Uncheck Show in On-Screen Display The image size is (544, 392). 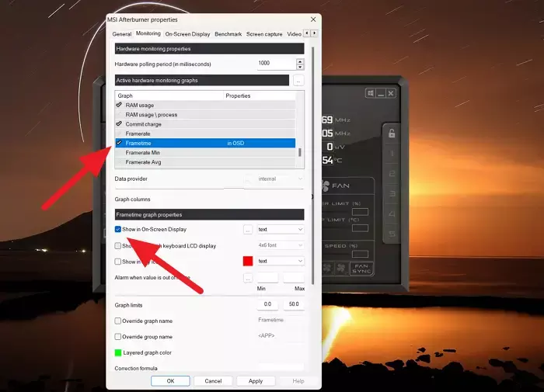click(118, 229)
